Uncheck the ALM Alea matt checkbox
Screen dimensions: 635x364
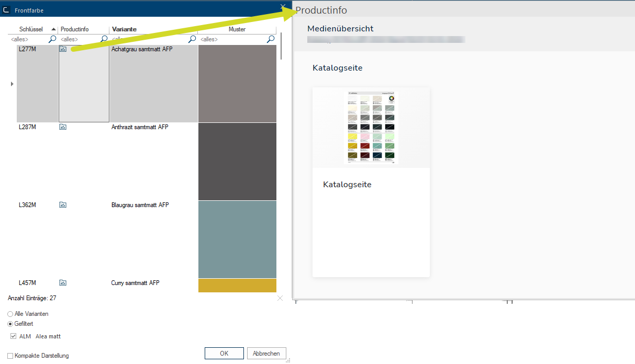14,336
